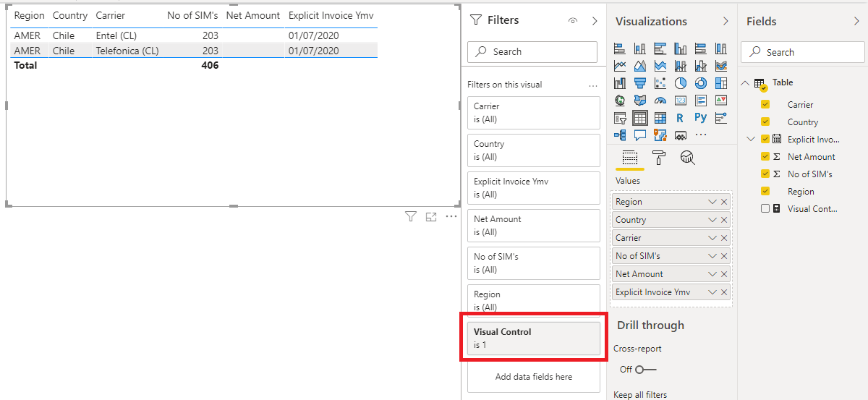Switch to the Analytics magnifier tab
The width and height of the screenshot is (868, 400).
[x=687, y=158]
